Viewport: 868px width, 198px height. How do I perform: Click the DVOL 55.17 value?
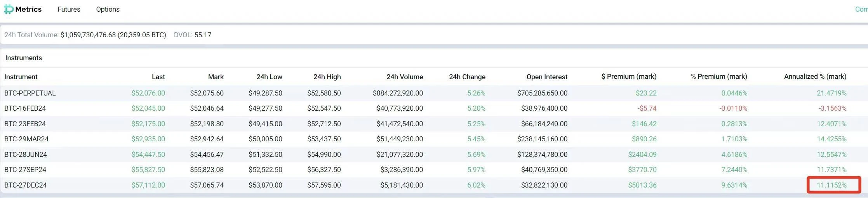click(x=203, y=35)
